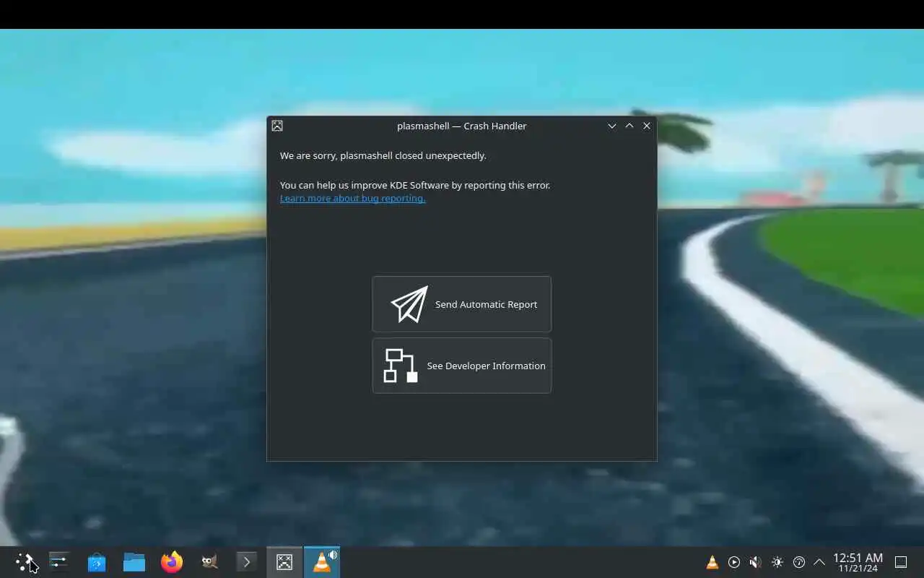Click the developer information diagram icon
The height and width of the screenshot is (578, 924).
click(401, 366)
